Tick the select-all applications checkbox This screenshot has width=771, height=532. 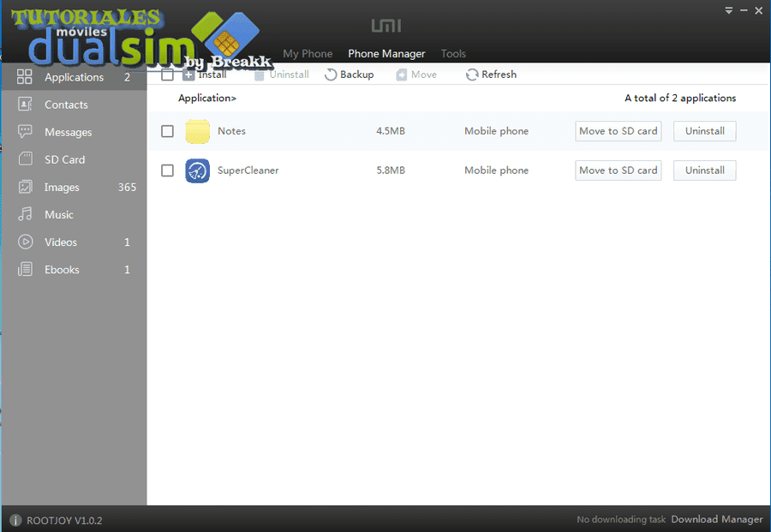[x=167, y=75]
